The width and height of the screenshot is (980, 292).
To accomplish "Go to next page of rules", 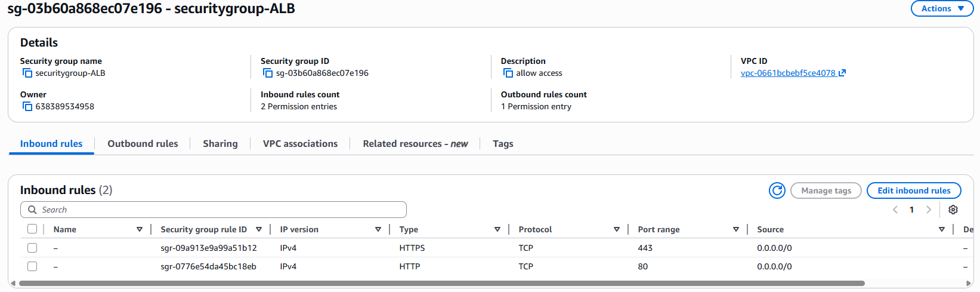I will click(x=928, y=210).
